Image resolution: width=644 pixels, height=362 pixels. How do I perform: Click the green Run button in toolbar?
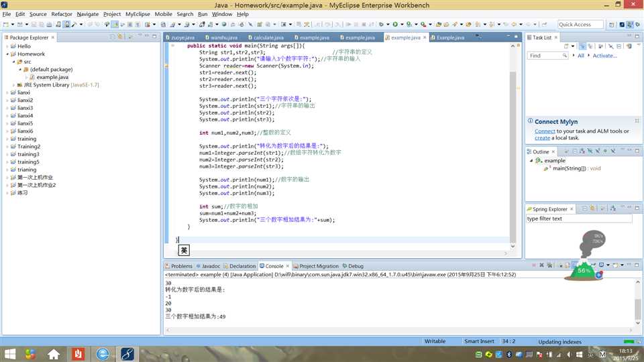pyautogui.click(x=395, y=25)
